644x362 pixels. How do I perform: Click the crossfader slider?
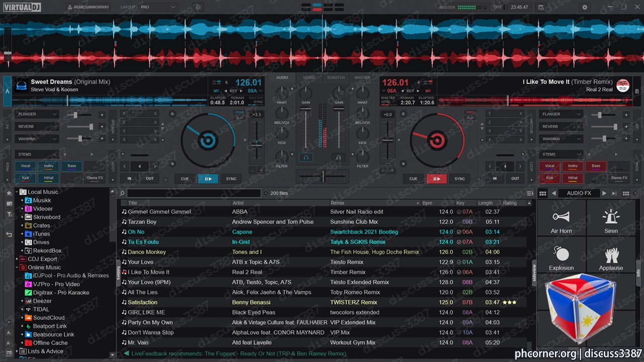(x=323, y=176)
